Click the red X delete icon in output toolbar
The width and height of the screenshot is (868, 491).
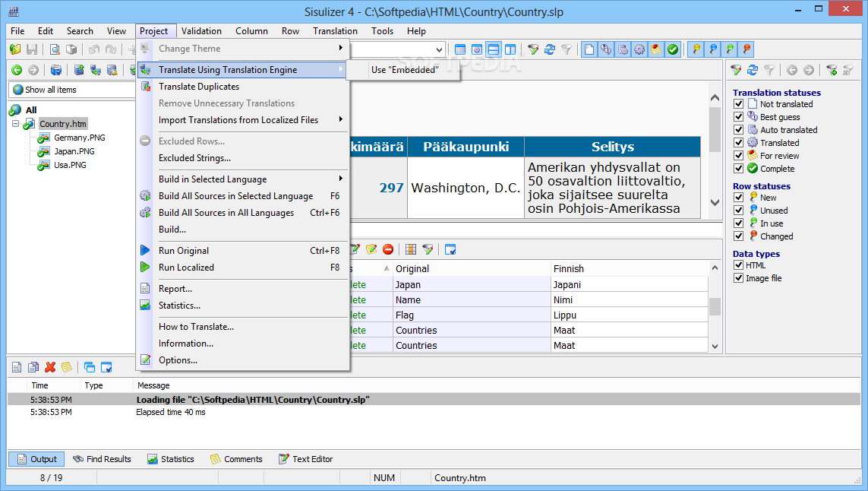50,367
